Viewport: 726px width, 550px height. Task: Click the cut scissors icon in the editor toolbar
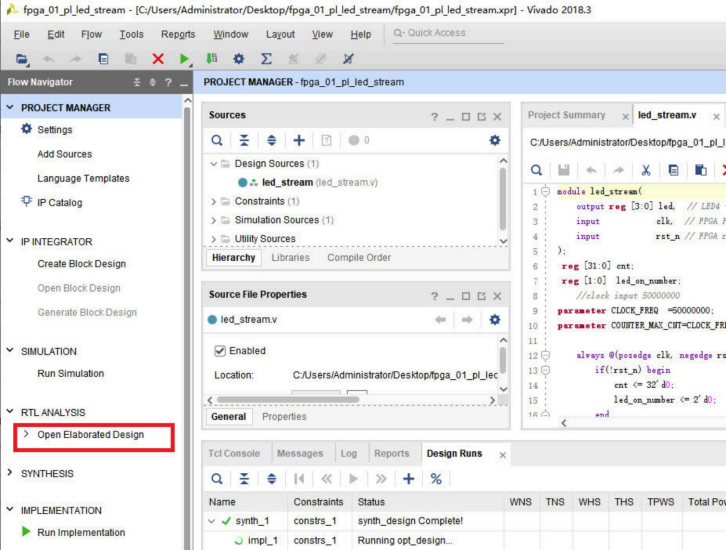pyautogui.click(x=646, y=171)
